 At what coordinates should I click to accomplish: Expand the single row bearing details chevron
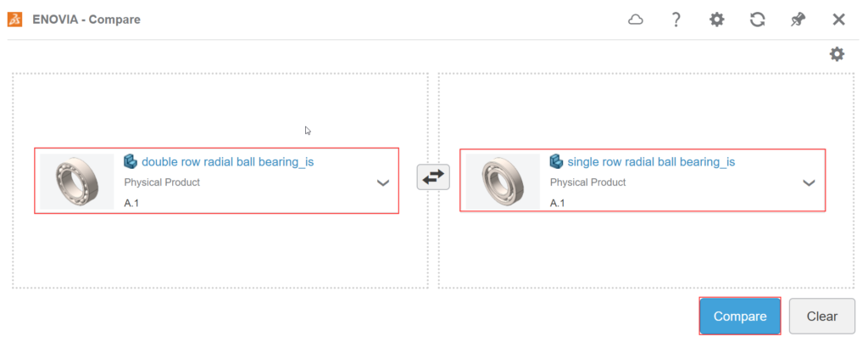809,182
